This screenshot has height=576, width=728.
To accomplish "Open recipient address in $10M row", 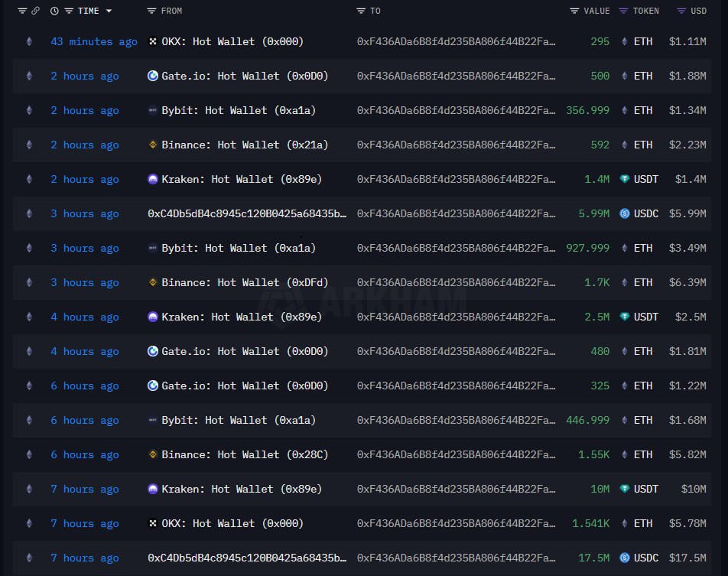I will pos(456,489).
